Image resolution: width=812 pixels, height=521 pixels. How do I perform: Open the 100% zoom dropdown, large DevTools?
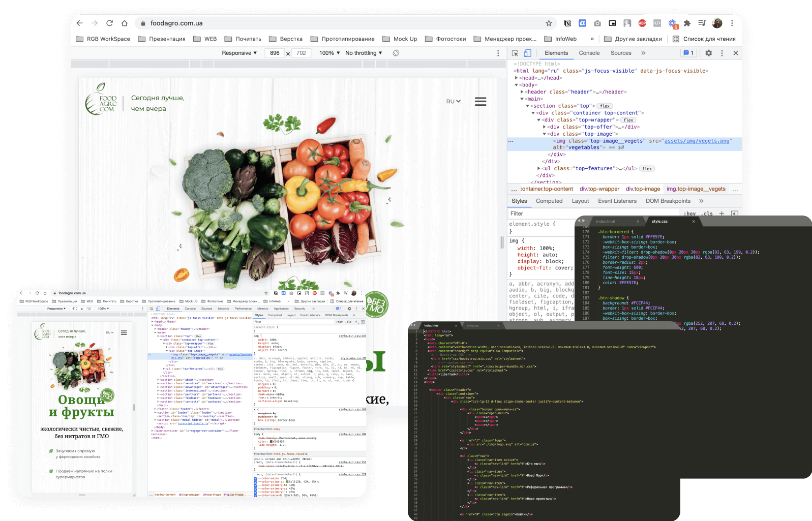pyautogui.click(x=329, y=53)
